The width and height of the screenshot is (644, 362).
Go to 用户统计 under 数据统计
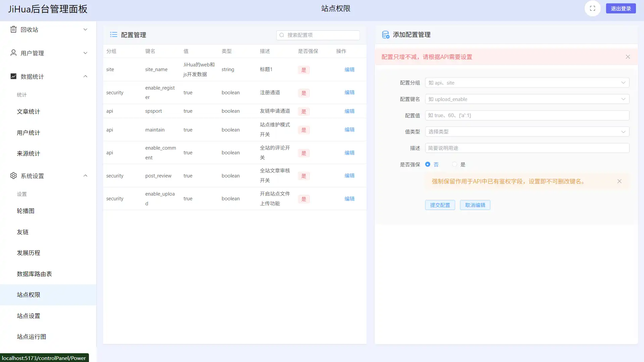click(x=28, y=133)
